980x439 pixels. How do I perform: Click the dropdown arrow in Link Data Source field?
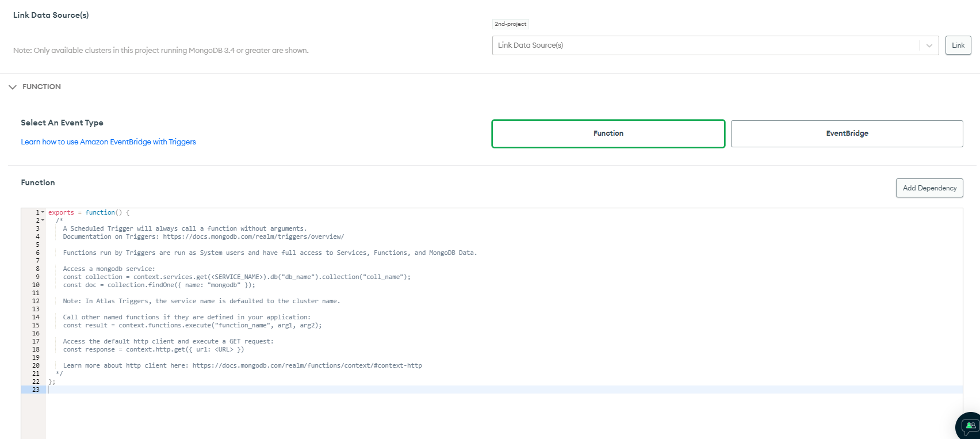pyautogui.click(x=929, y=45)
